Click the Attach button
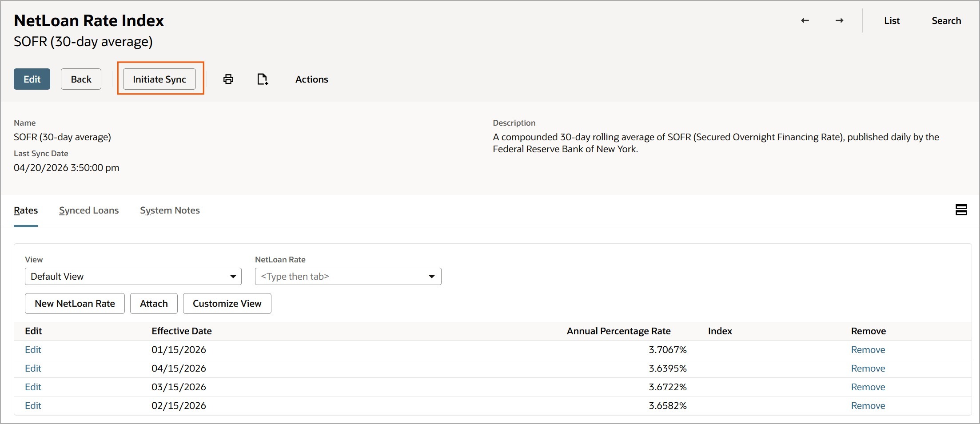 point(154,304)
